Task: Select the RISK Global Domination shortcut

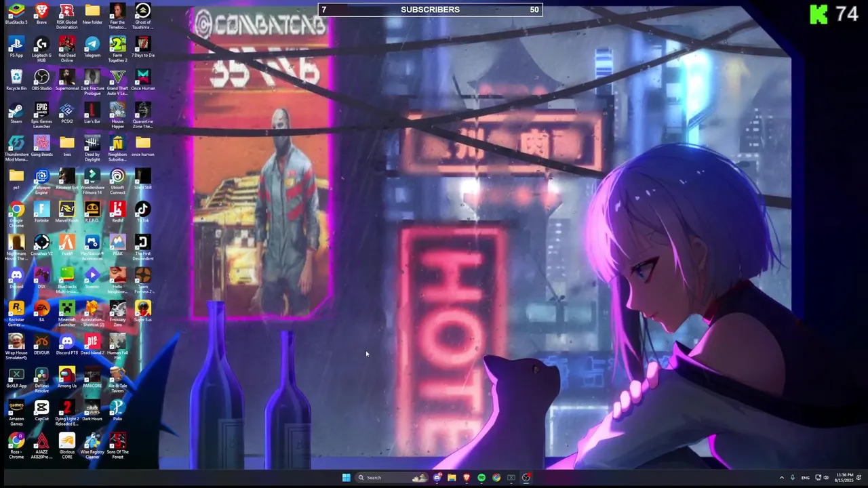Action: 66,16
